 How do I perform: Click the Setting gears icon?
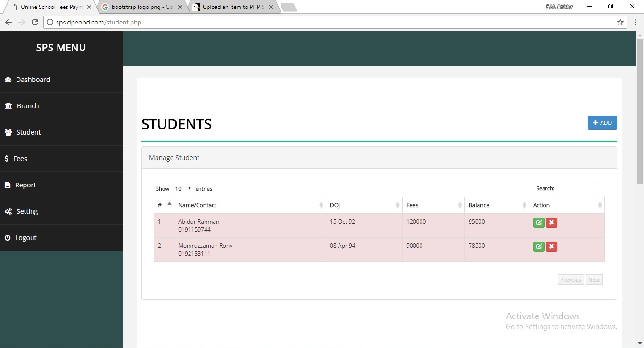[8, 211]
